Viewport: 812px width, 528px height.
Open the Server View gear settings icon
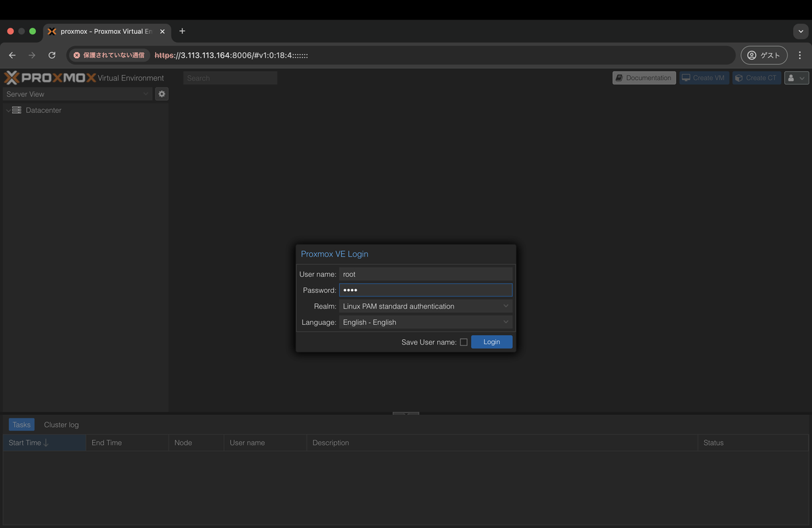pos(162,94)
